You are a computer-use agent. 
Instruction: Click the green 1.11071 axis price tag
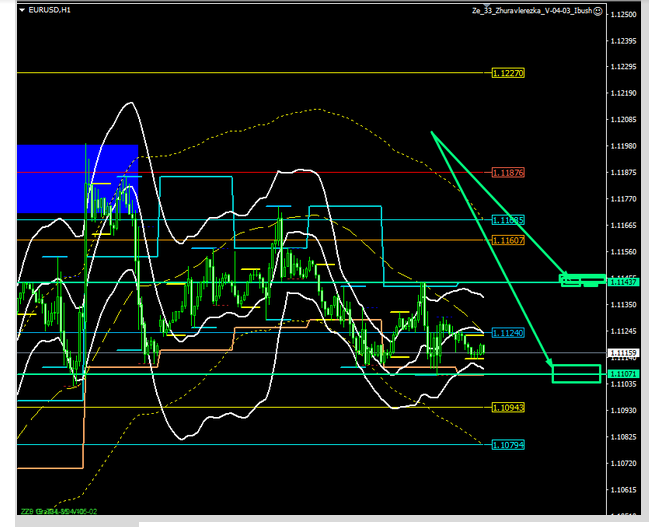pos(623,374)
